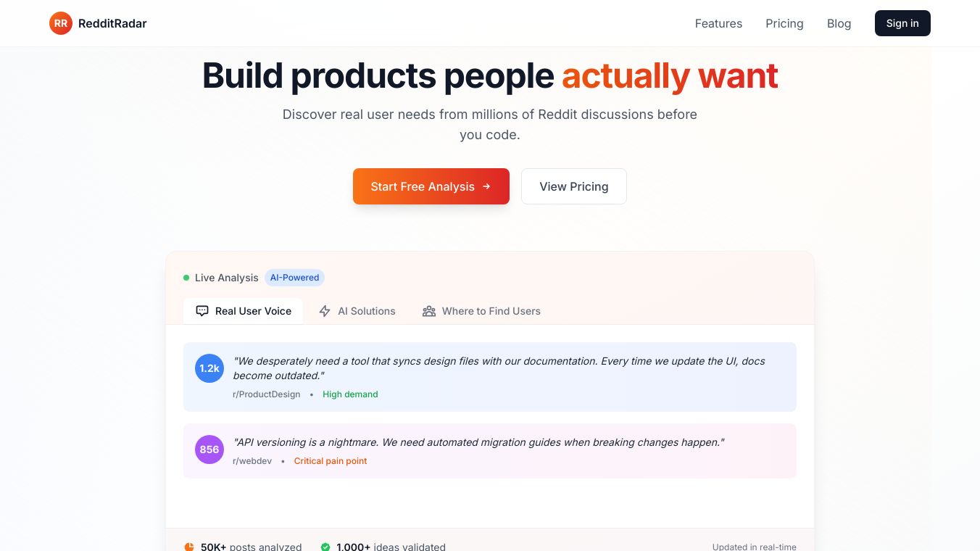Go to Pricing in the navigation bar
The image size is (980, 551).
click(x=784, y=23)
